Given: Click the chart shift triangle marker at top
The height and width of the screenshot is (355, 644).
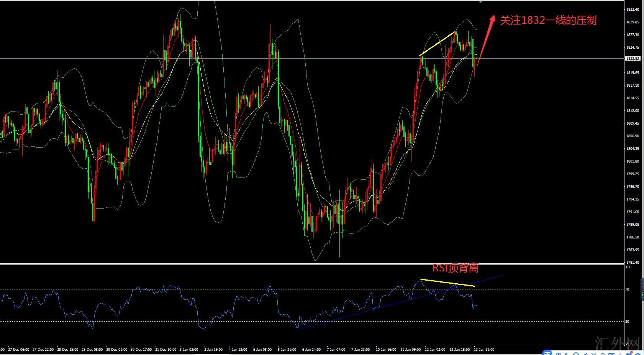Looking at the screenshot, I should tap(481, 2).
